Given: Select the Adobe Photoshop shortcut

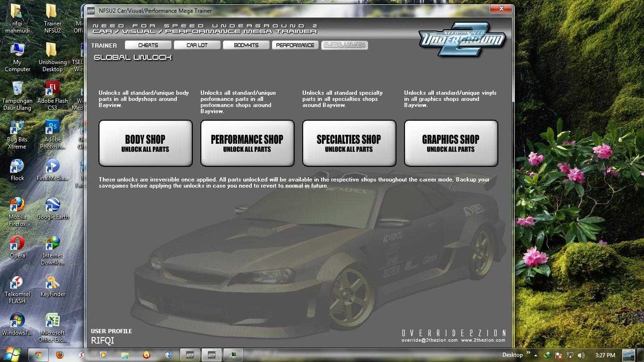Looking at the screenshot, I should point(52,135).
